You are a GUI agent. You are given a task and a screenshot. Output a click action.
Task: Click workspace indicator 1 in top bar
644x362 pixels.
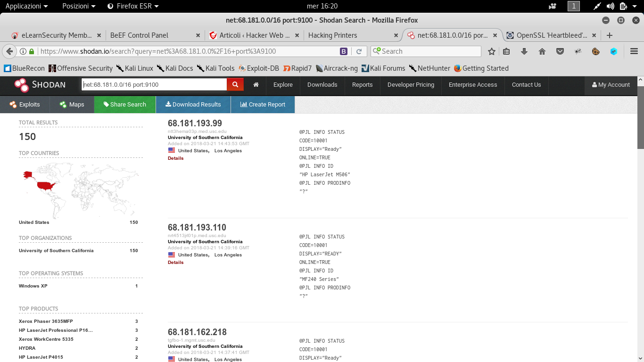574,6
